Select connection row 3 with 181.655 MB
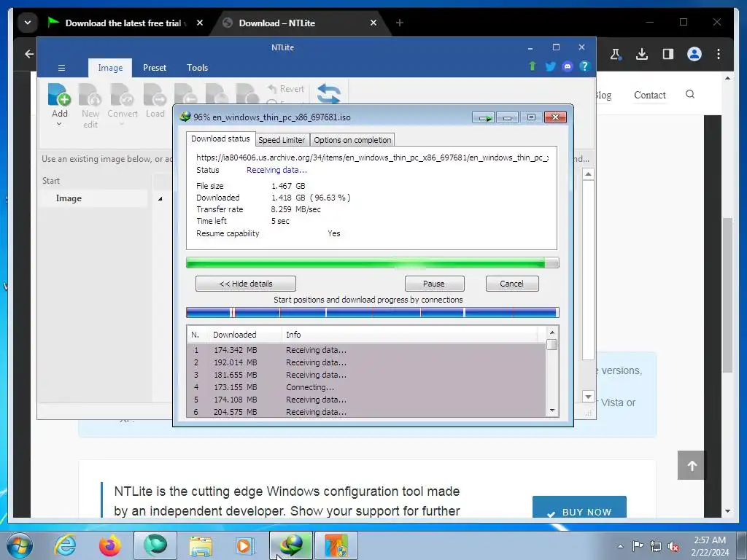The width and height of the screenshot is (747, 560). pos(366,375)
